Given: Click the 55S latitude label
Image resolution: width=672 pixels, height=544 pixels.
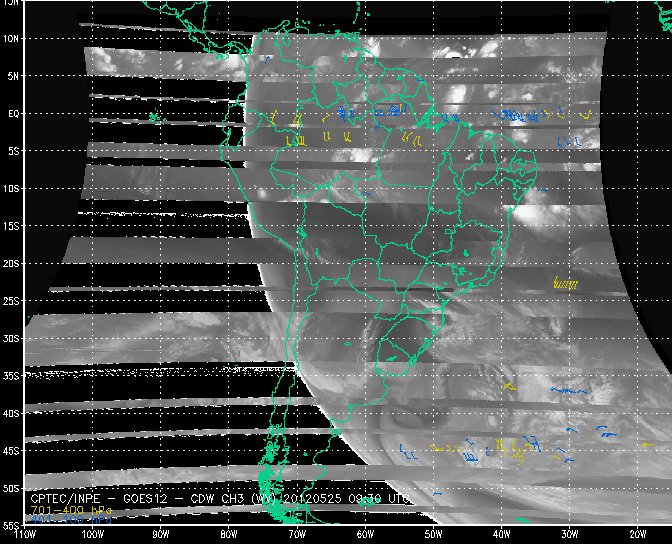Looking at the screenshot, I should point(11,526).
